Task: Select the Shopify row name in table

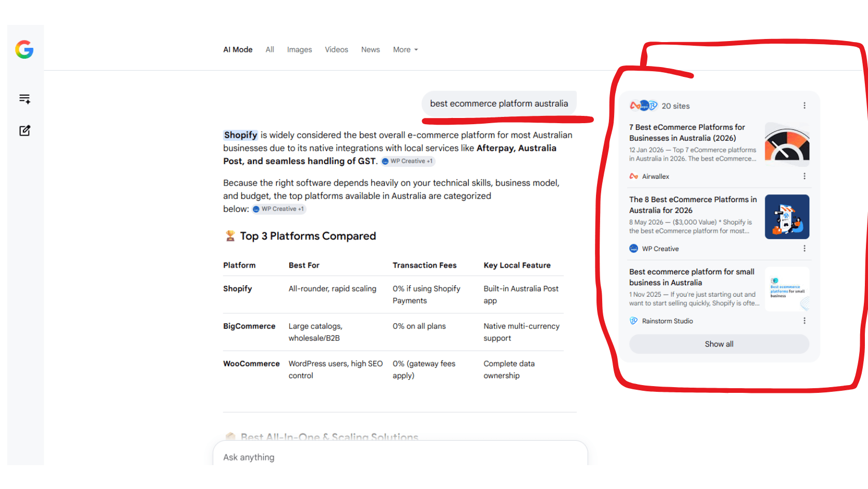Action: [x=237, y=288]
